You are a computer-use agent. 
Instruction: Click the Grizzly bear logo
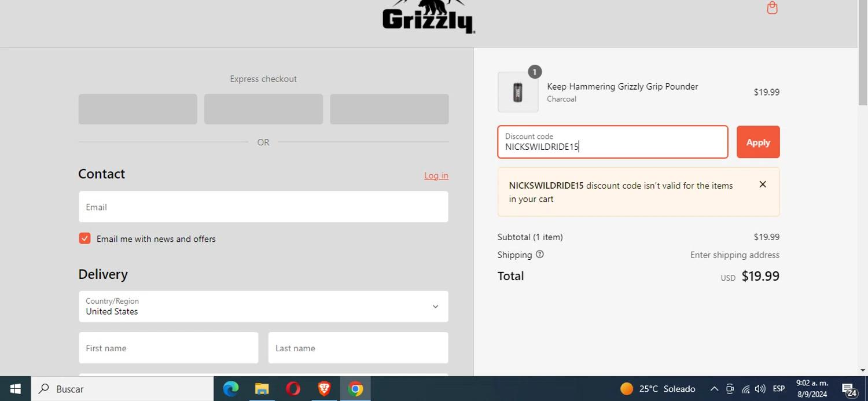(429, 16)
